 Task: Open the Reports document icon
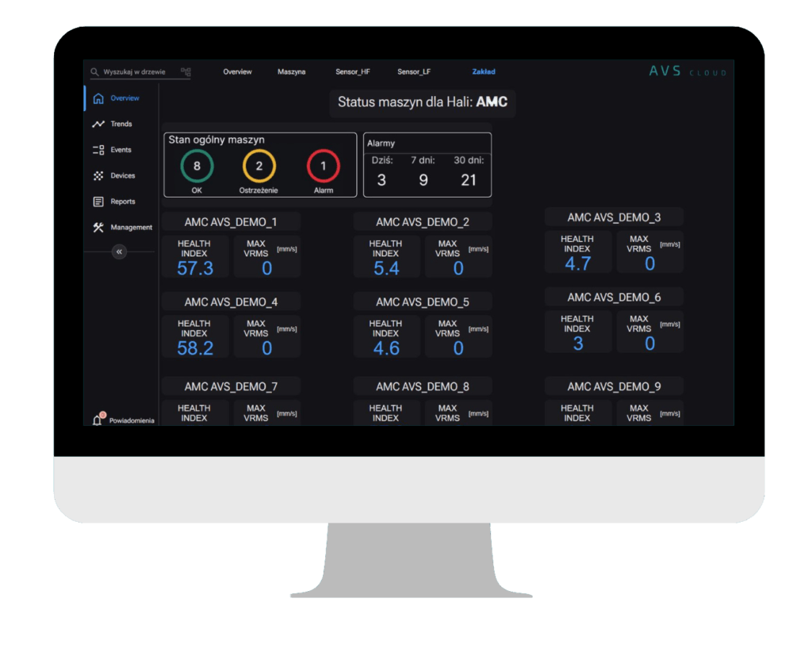click(x=98, y=201)
